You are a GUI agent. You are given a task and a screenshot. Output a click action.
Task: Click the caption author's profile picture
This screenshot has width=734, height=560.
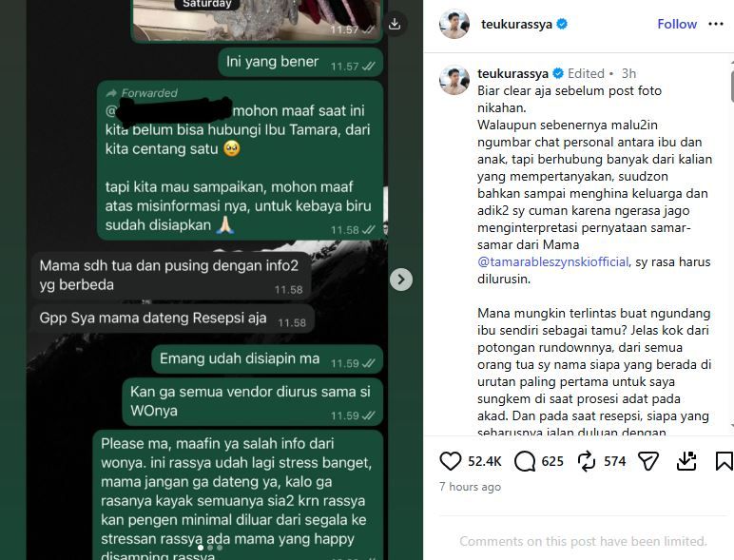tap(454, 80)
